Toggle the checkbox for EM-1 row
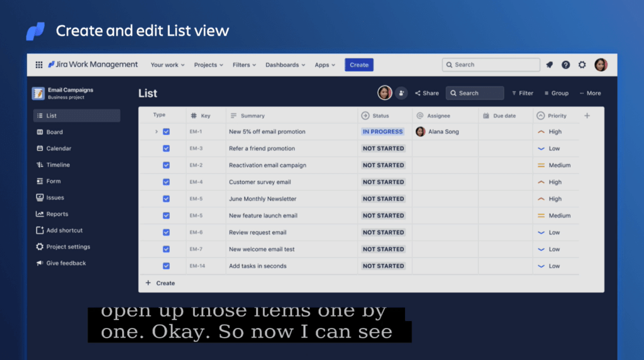This screenshot has height=360, width=644. pos(166,132)
